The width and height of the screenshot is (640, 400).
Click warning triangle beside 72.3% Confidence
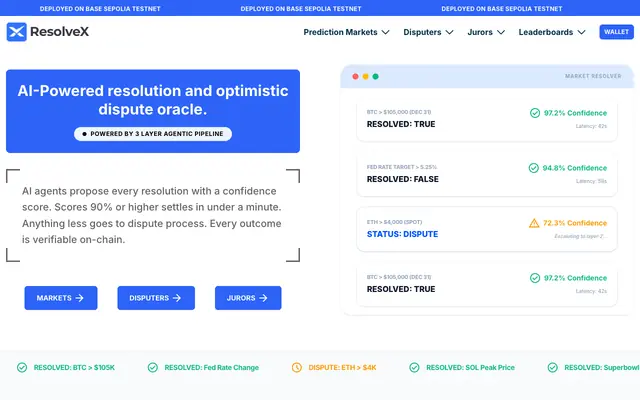[534, 223]
